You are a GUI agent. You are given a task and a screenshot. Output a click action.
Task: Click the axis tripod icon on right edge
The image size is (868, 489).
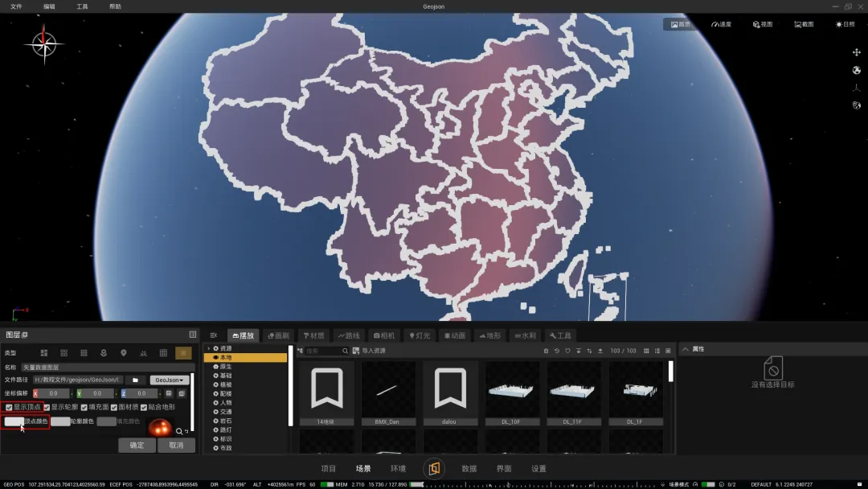[x=857, y=88]
